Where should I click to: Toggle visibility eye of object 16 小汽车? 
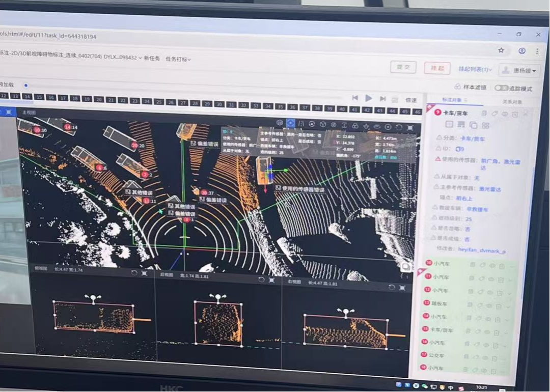(x=486, y=345)
